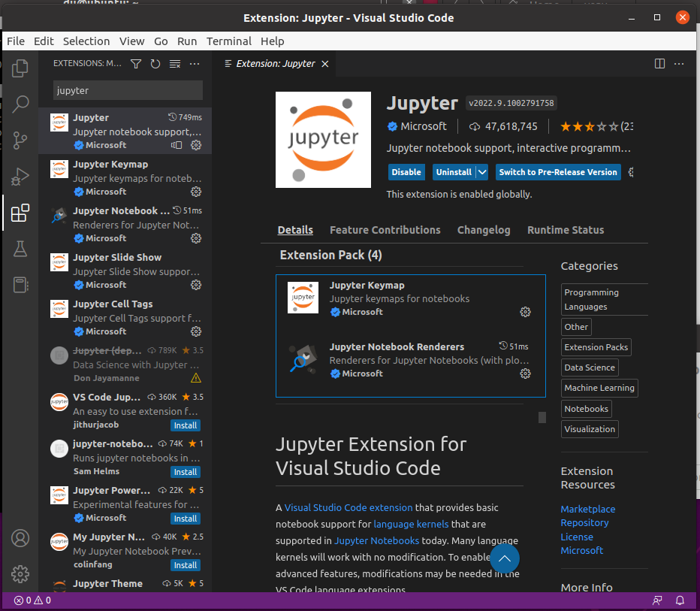This screenshot has height=611, width=700.
Task: Install My Jupyter N... by colinfang
Action: pos(186,565)
